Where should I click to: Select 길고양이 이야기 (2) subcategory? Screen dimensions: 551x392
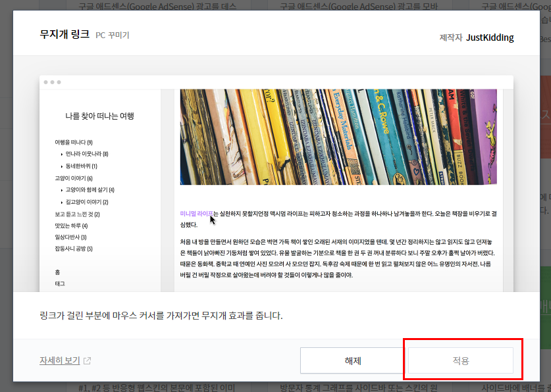pyautogui.click(x=87, y=202)
